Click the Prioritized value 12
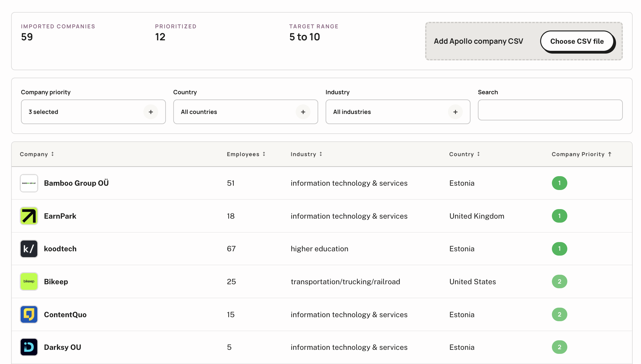 160,37
